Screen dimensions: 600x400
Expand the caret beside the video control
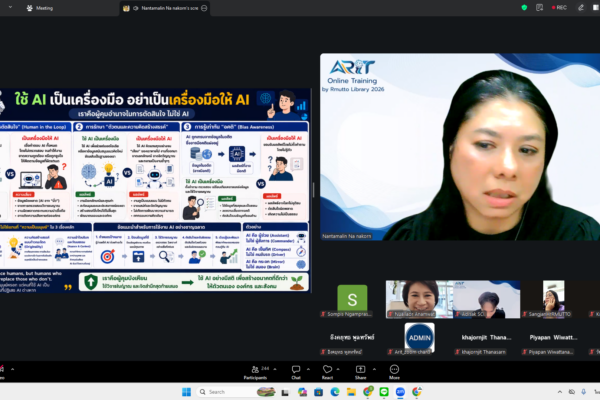click(x=12, y=369)
